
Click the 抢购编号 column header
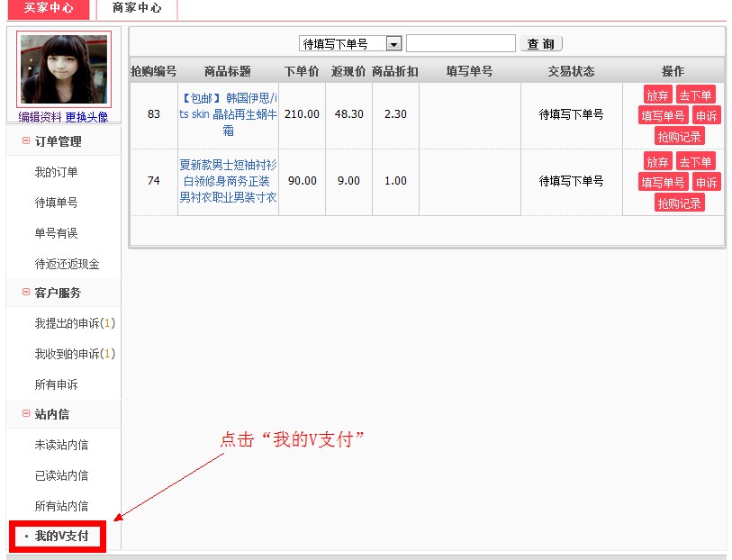[x=154, y=71]
